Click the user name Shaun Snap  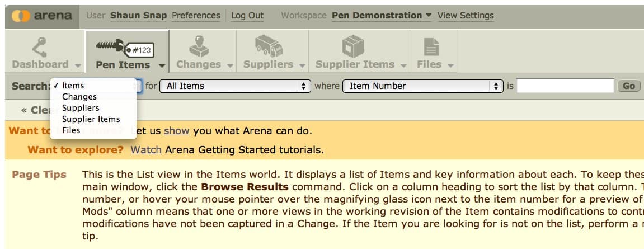click(138, 16)
